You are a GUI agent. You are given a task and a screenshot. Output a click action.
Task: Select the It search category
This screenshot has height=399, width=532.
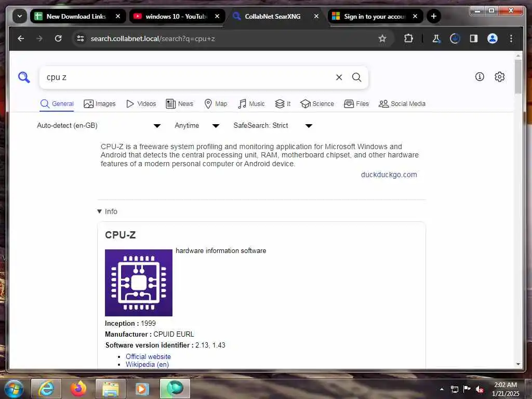283,104
